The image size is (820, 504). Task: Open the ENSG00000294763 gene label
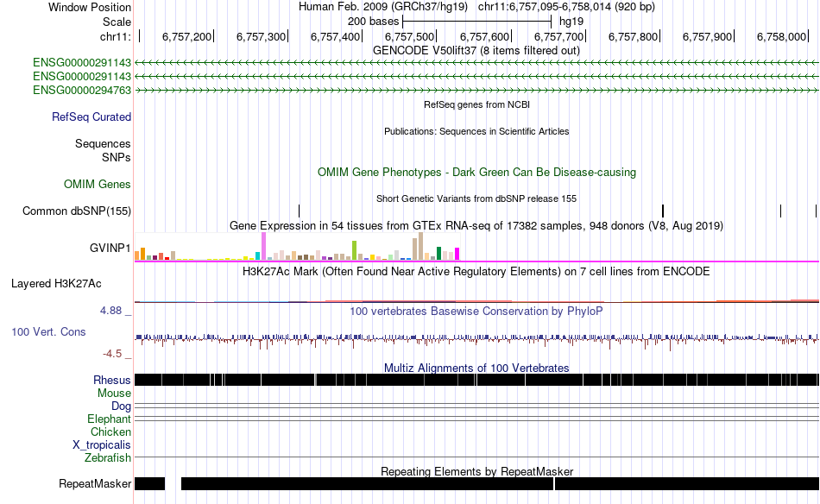click(x=82, y=90)
